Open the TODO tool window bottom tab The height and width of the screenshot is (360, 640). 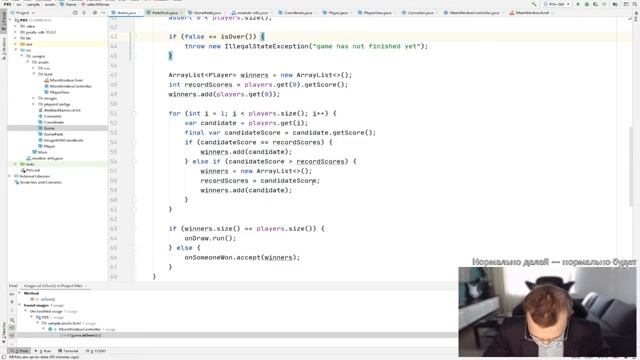point(96,351)
